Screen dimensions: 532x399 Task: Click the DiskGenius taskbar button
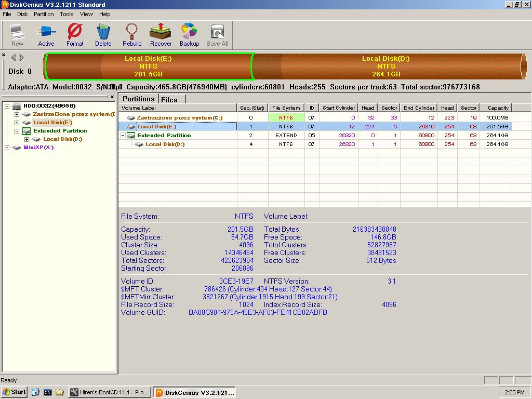click(194, 393)
